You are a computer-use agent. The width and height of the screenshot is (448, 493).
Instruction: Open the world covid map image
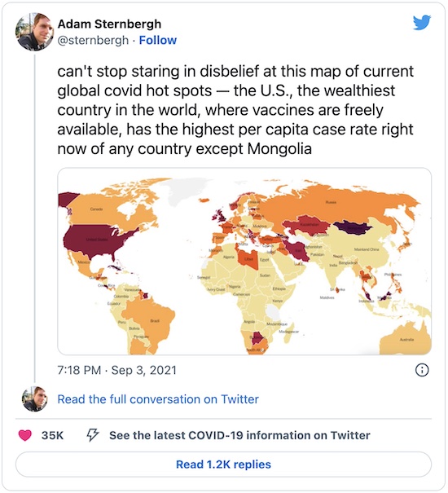(244, 262)
